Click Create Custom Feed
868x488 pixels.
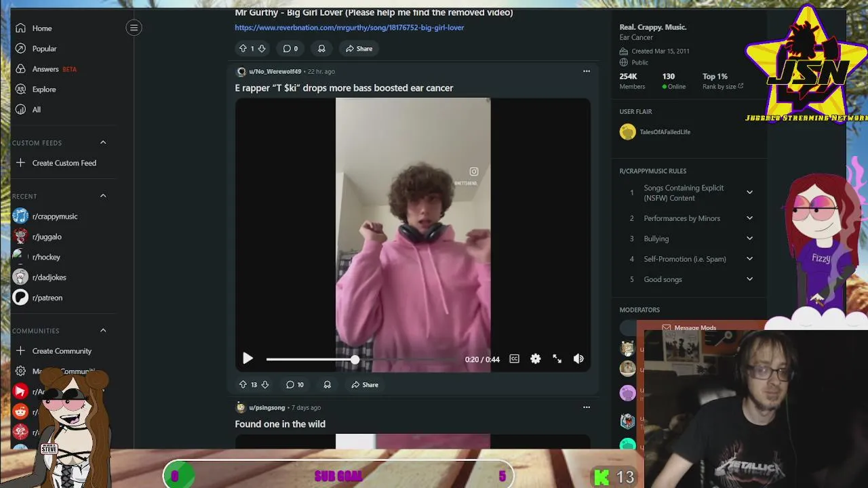click(63, 163)
